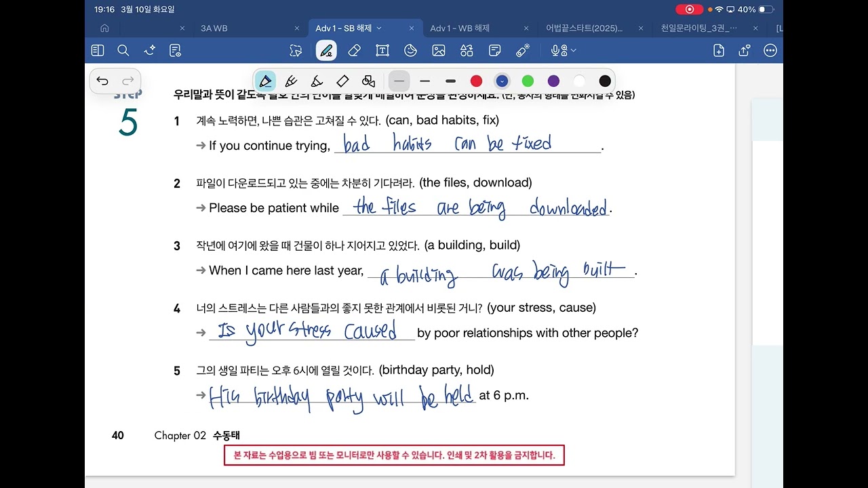Choose the brush pen style
Screen dimensions: 868x488
coord(317,81)
